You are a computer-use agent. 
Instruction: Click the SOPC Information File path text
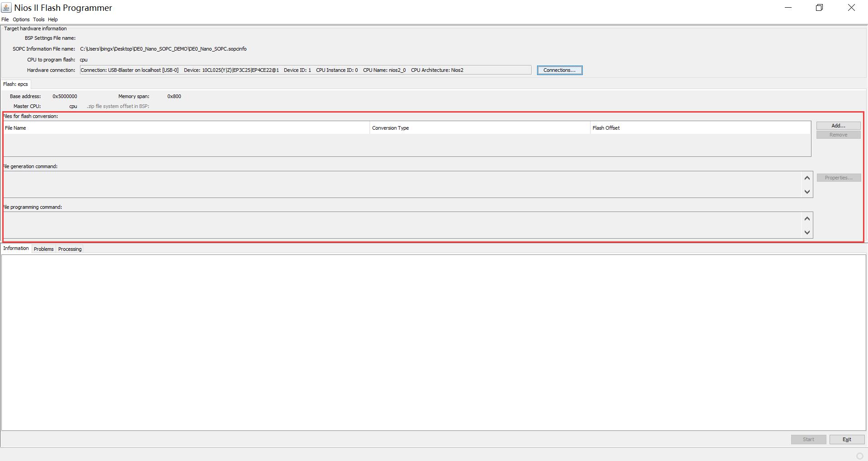click(163, 49)
